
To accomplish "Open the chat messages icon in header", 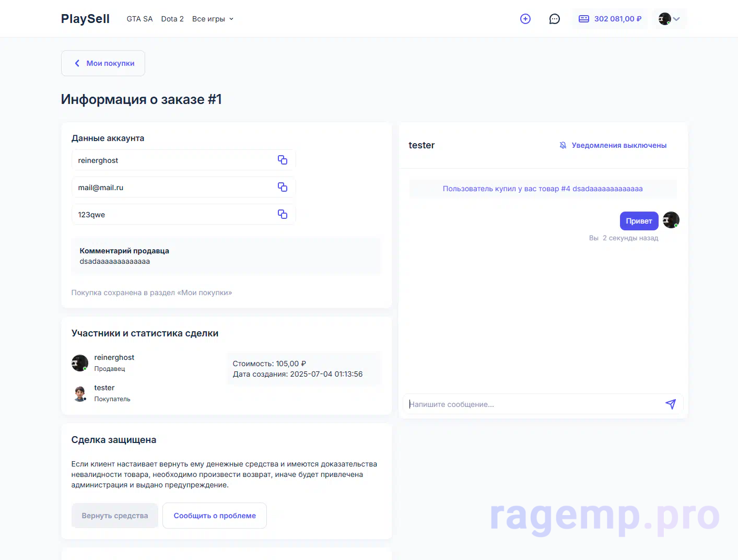I will pyautogui.click(x=554, y=19).
